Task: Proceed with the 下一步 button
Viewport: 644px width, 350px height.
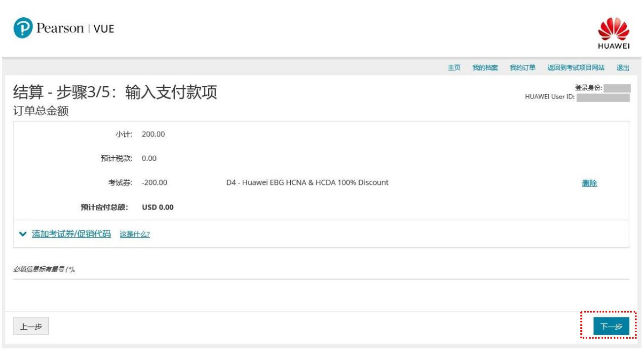Action: [x=611, y=326]
